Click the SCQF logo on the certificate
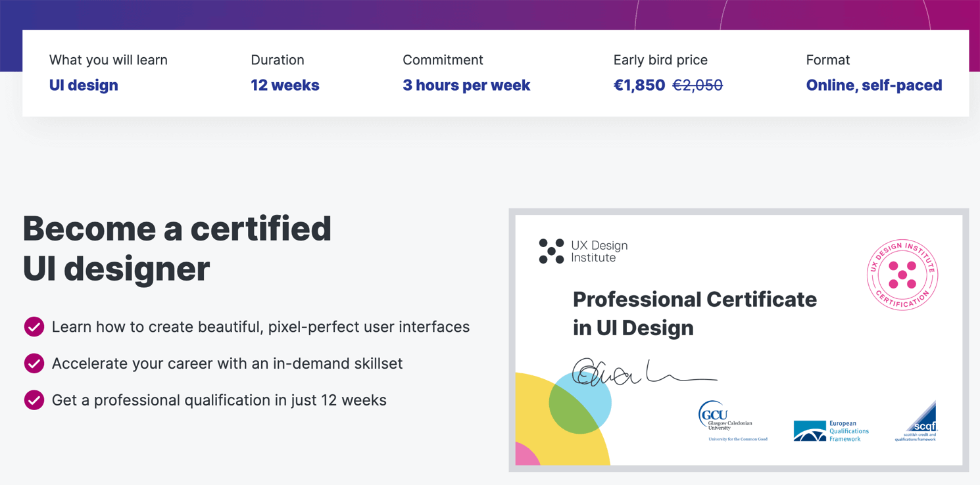Screen dimensions: 980x485 [918, 422]
